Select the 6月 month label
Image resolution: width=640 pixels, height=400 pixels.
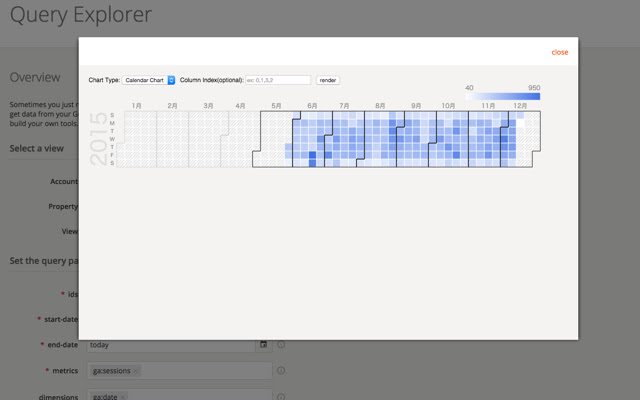(312, 106)
